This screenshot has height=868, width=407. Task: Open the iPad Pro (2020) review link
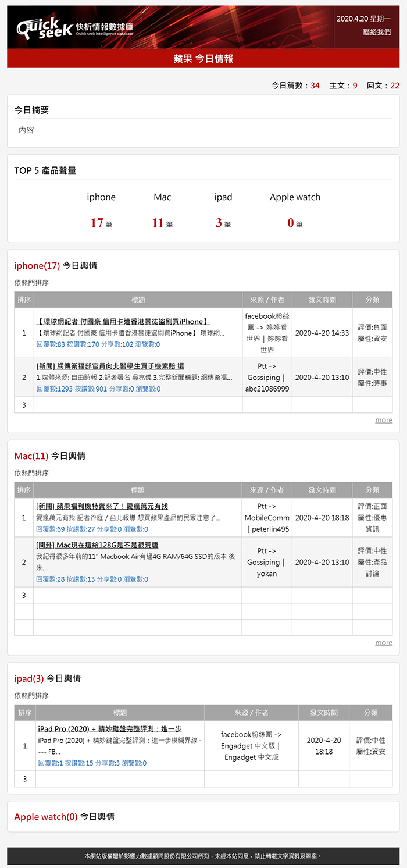tap(110, 729)
